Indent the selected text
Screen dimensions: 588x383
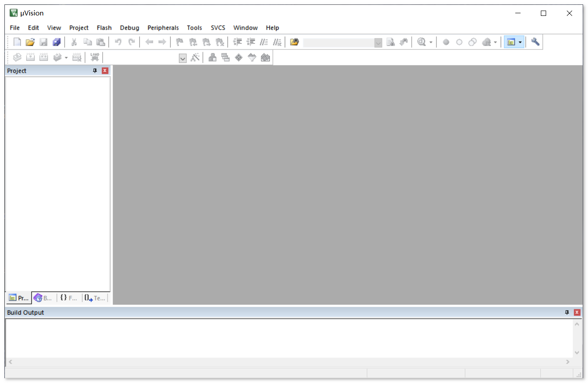238,42
